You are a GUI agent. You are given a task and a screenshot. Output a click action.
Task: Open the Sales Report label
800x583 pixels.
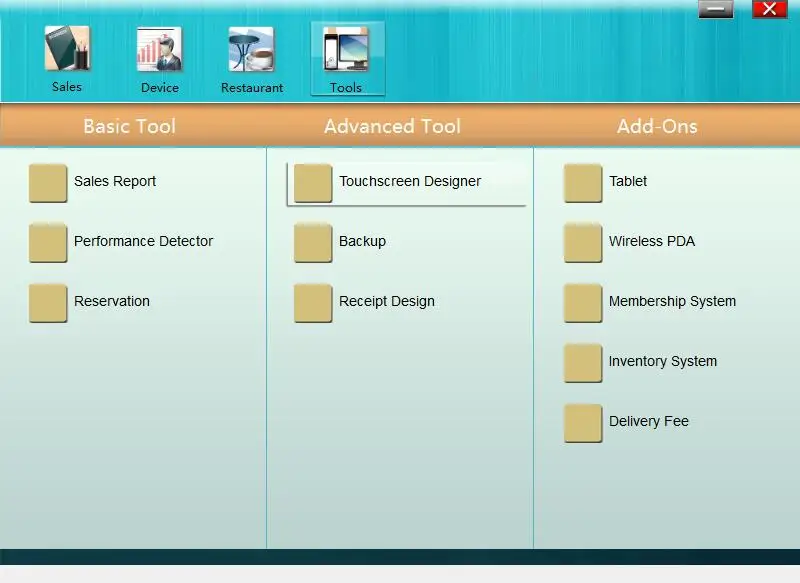click(115, 181)
